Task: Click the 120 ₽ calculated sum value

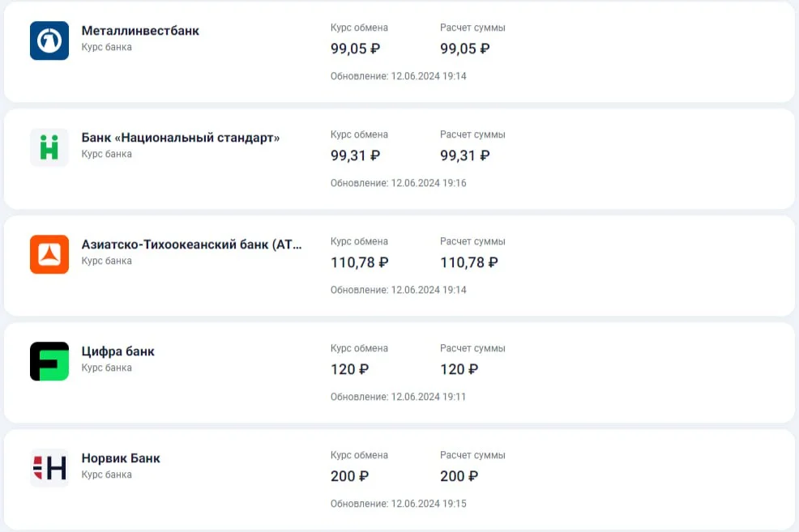Action: pos(459,369)
